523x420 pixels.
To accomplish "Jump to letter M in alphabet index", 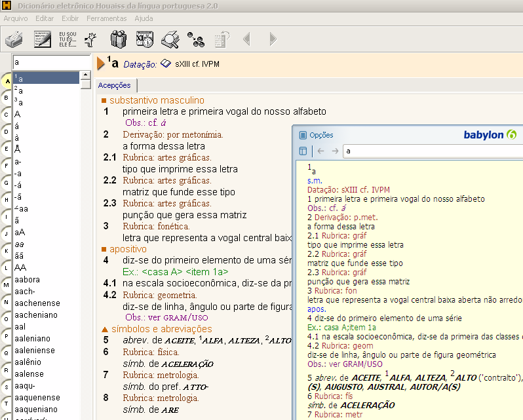I will (x=6, y=286).
